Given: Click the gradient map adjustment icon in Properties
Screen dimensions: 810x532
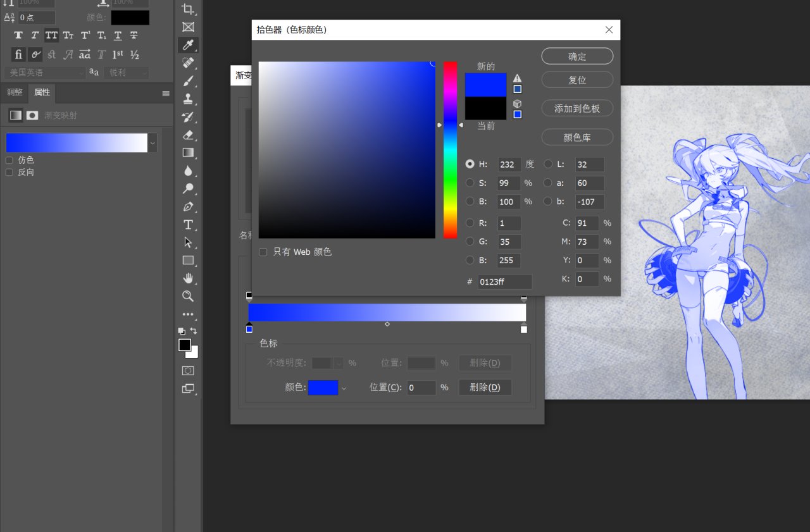Looking at the screenshot, I should (x=15, y=115).
